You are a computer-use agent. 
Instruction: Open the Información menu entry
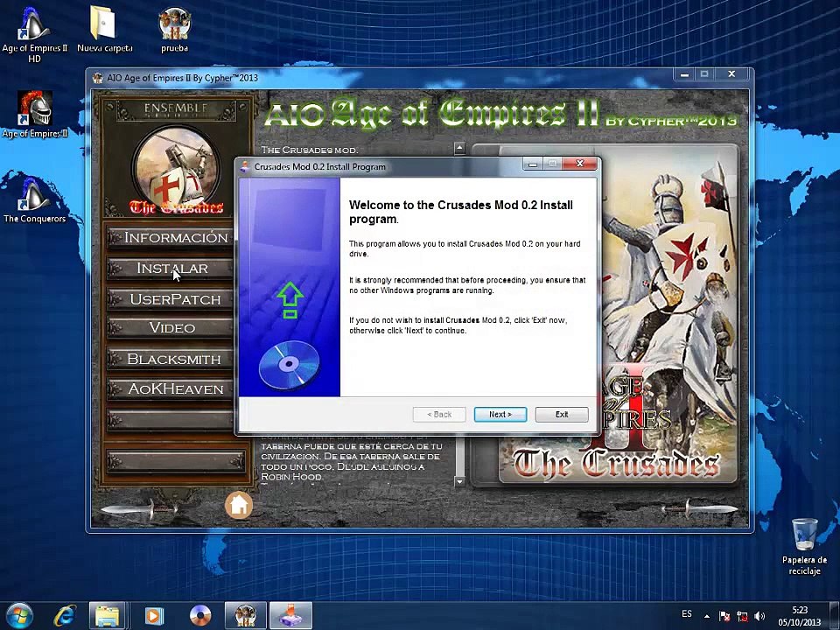click(171, 237)
